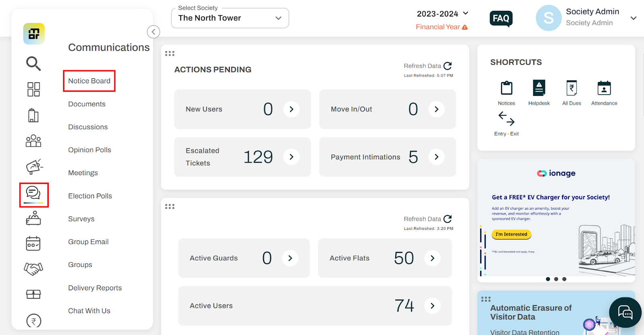Click the society app logo icon
The height and width of the screenshot is (335, 644).
34,34
